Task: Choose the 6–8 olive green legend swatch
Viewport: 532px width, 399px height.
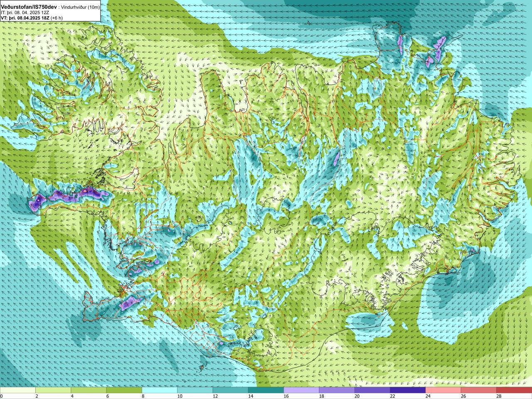Action: [x=124, y=390]
